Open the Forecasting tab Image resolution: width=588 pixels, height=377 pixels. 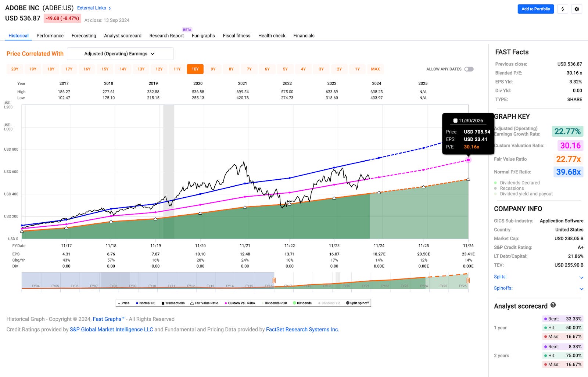(84, 36)
